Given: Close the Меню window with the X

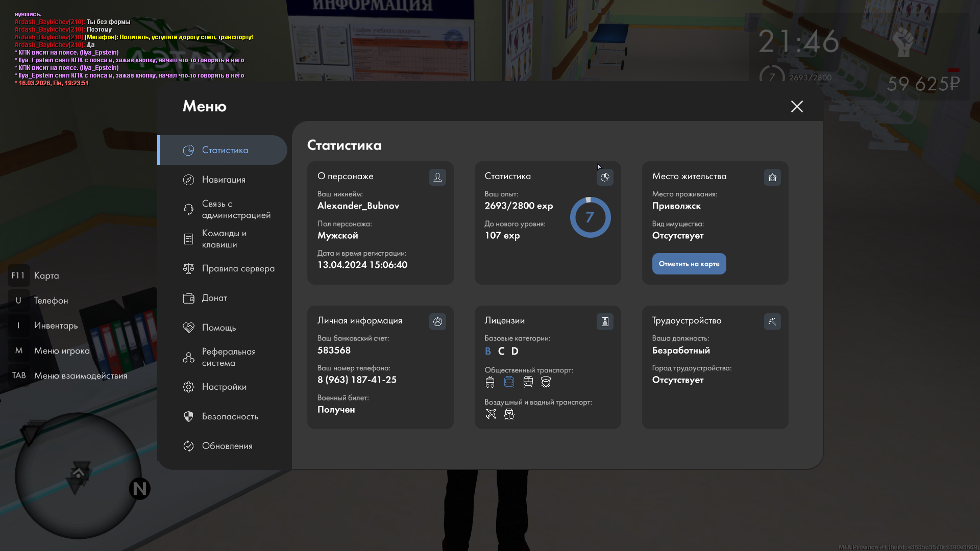Looking at the screenshot, I should [x=797, y=106].
